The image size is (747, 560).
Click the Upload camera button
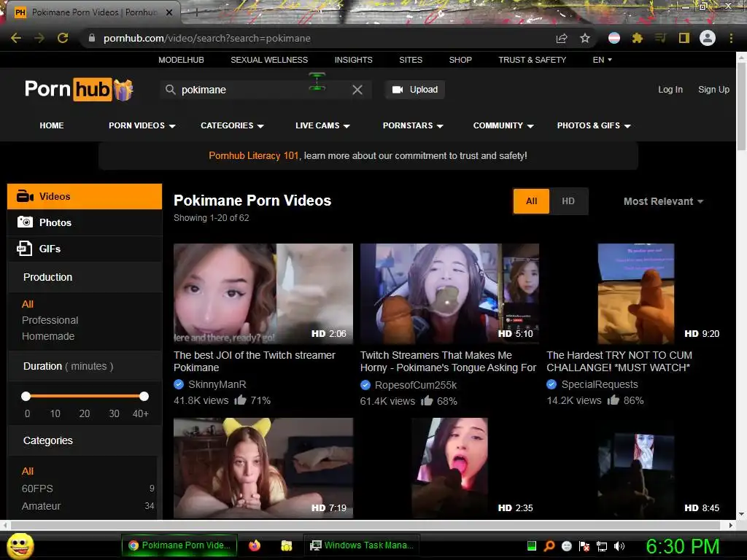pos(415,90)
